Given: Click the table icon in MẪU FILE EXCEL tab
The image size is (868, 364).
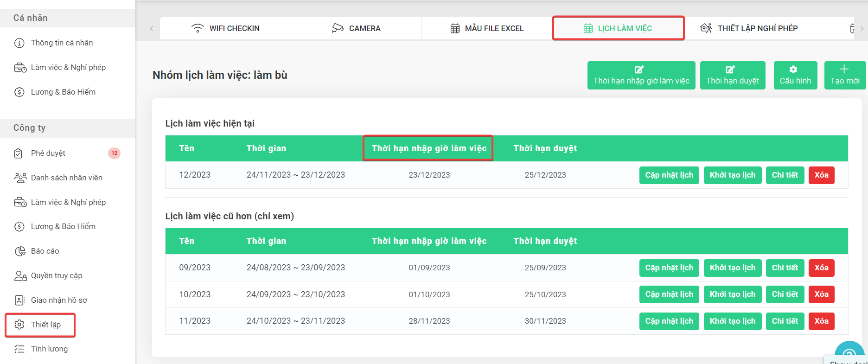Looking at the screenshot, I should 455,28.
